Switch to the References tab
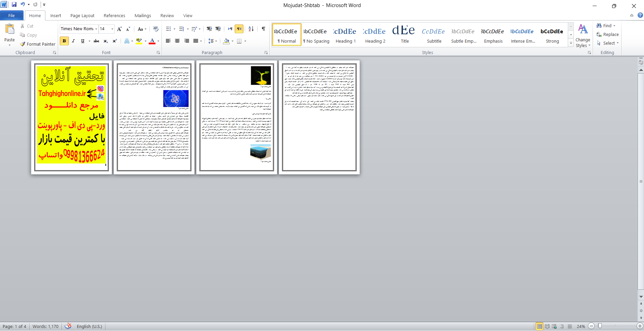The width and height of the screenshot is (644, 331). tap(114, 15)
